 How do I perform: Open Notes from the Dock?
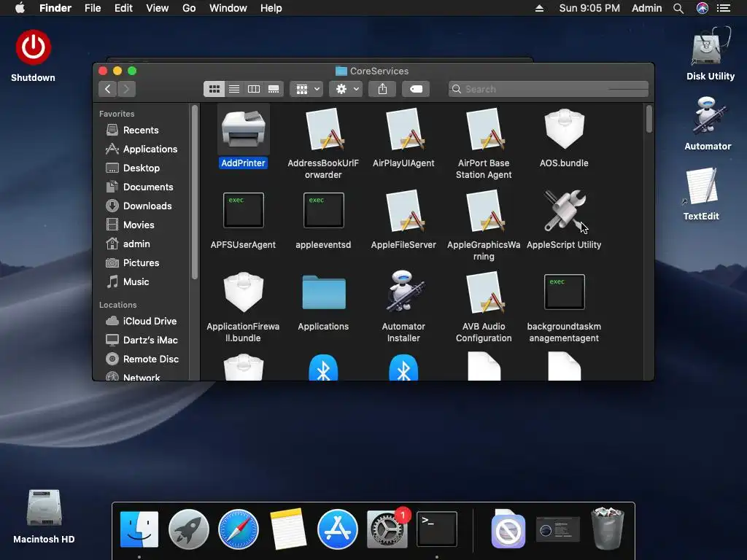(287, 529)
